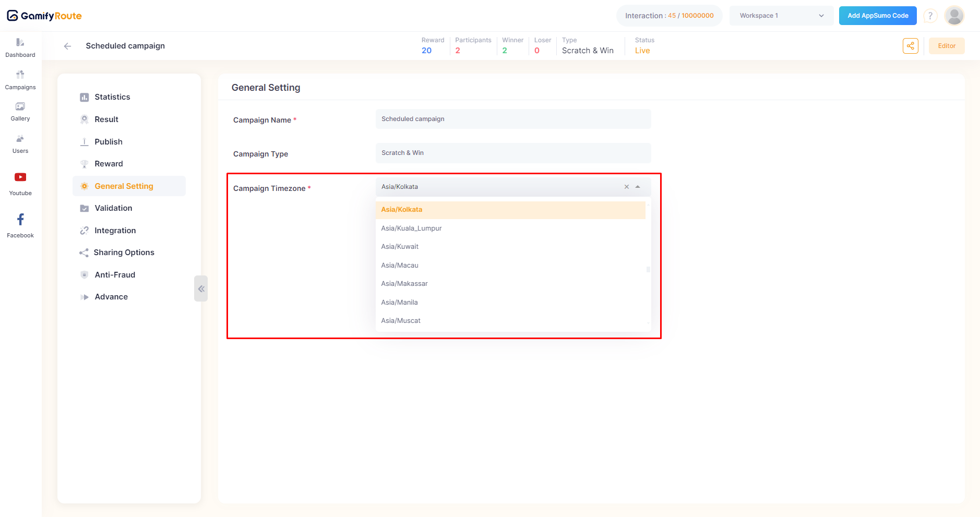Open the Gallery icon in sidebar
The image size is (980, 517).
[x=20, y=107]
